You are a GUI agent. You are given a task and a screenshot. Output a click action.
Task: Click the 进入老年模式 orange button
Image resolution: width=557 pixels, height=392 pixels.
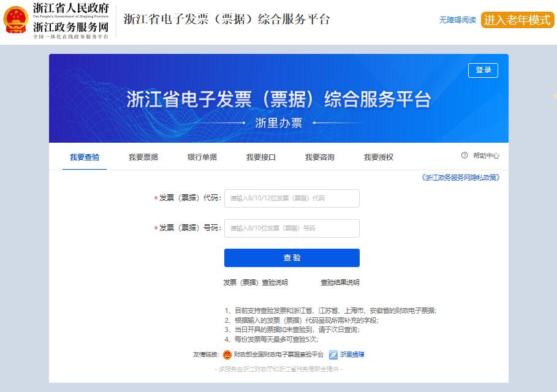tap(517, 20)
